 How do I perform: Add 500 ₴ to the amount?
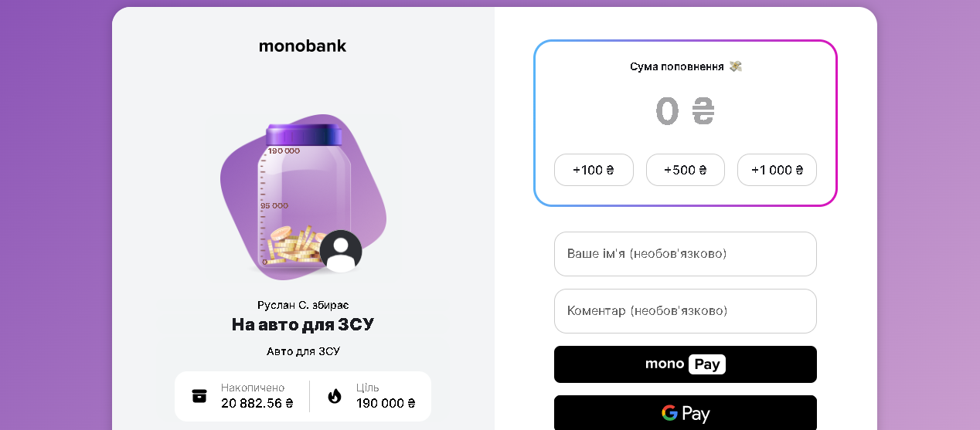tap(685, 170)
